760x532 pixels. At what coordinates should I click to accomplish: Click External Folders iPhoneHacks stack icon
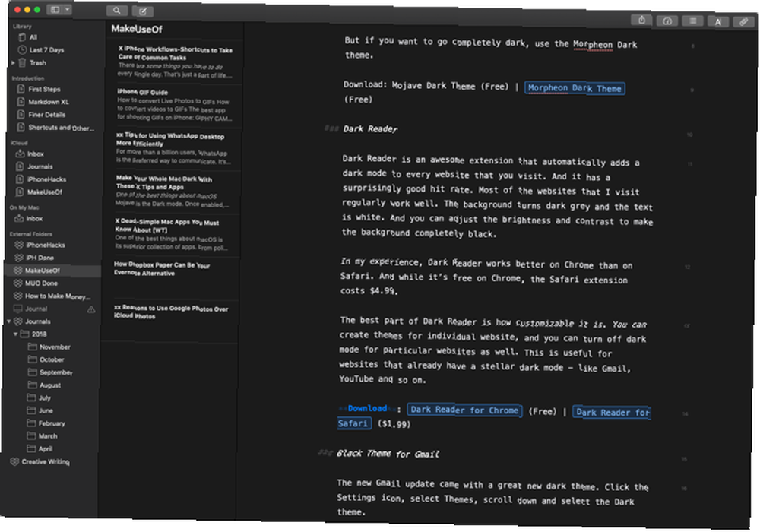(19, 245)
